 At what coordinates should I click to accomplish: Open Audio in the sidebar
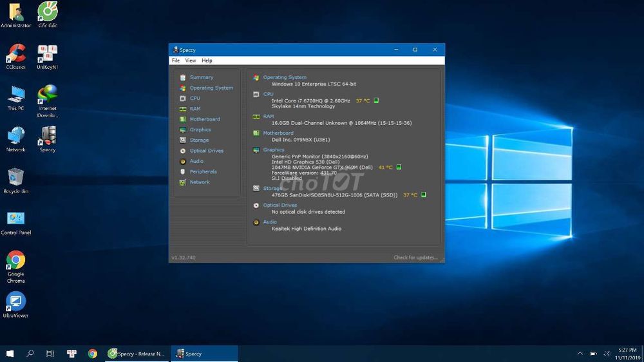click(196, 161)
